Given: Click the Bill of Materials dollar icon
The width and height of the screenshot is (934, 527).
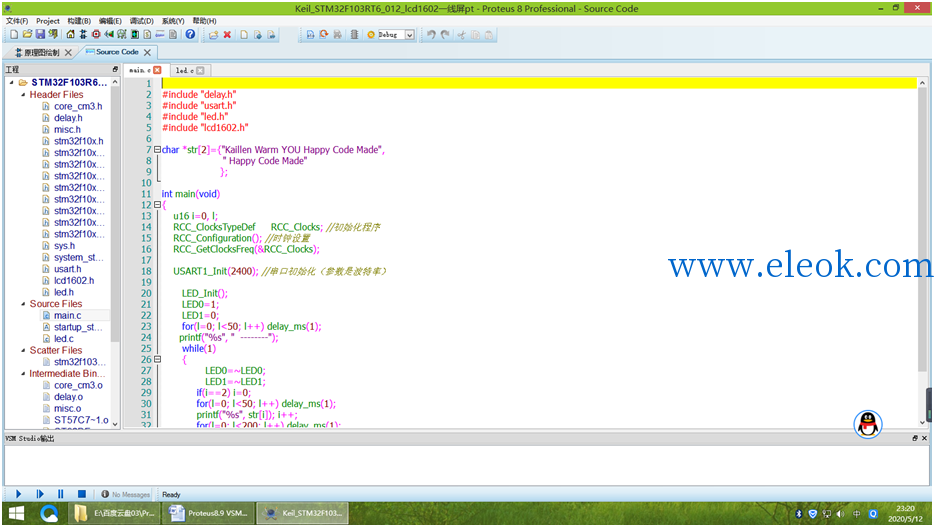Looking at the screenshot, I should coord(147,35).
